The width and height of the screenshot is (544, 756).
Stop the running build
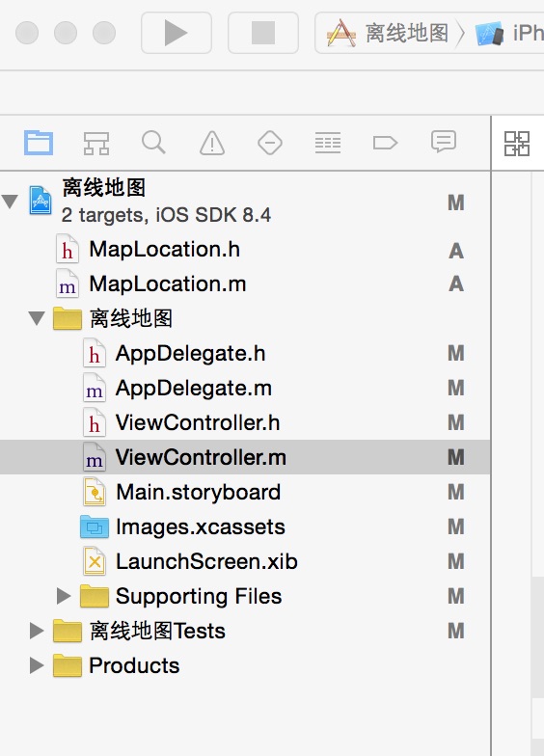262,33
